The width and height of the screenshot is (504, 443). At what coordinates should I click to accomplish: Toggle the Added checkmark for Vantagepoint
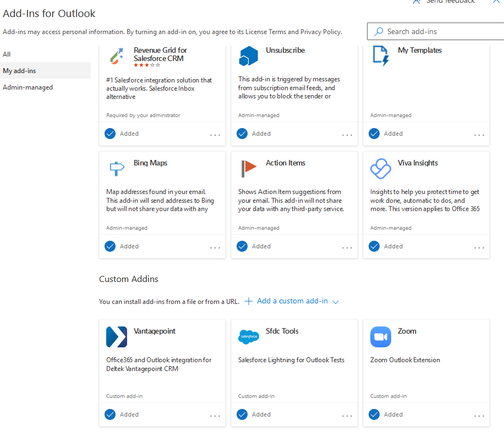click(x=110, y=414)
